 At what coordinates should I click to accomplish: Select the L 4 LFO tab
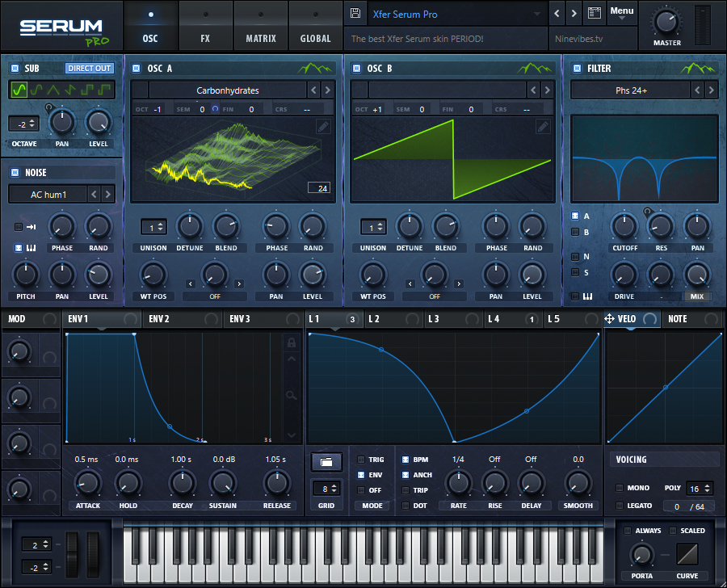pos(513,319)
